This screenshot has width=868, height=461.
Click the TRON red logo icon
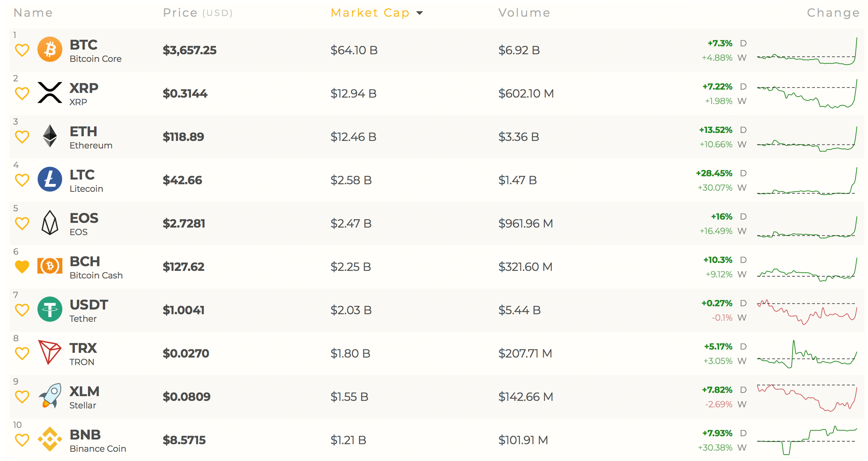click(x=50, y=353)
